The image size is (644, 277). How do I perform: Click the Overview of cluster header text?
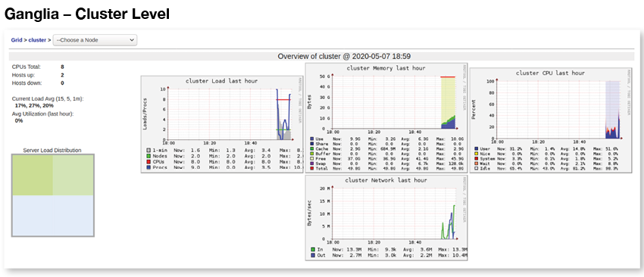click(344, 56)
